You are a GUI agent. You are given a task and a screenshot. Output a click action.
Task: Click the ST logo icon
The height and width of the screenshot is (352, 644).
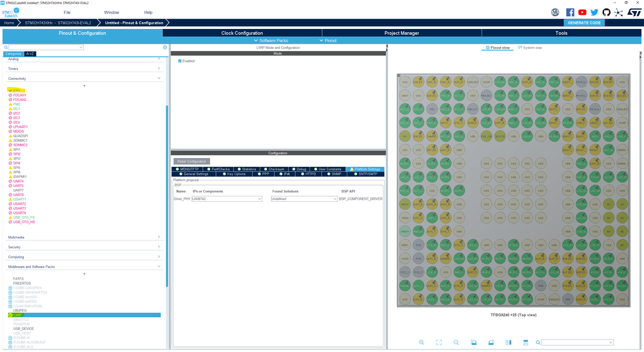(634, 12)
